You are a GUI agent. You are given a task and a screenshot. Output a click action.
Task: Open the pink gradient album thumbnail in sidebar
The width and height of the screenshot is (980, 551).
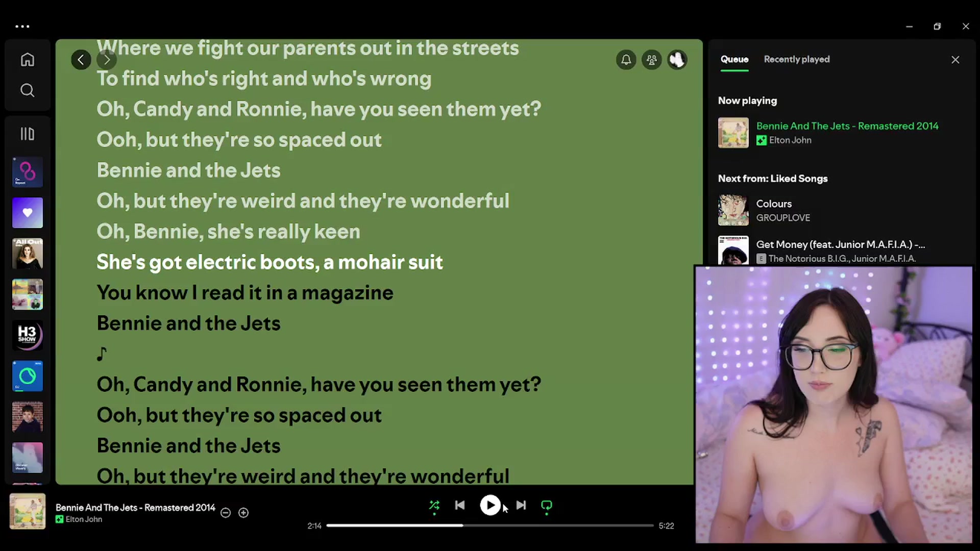(x=28, y=458)
